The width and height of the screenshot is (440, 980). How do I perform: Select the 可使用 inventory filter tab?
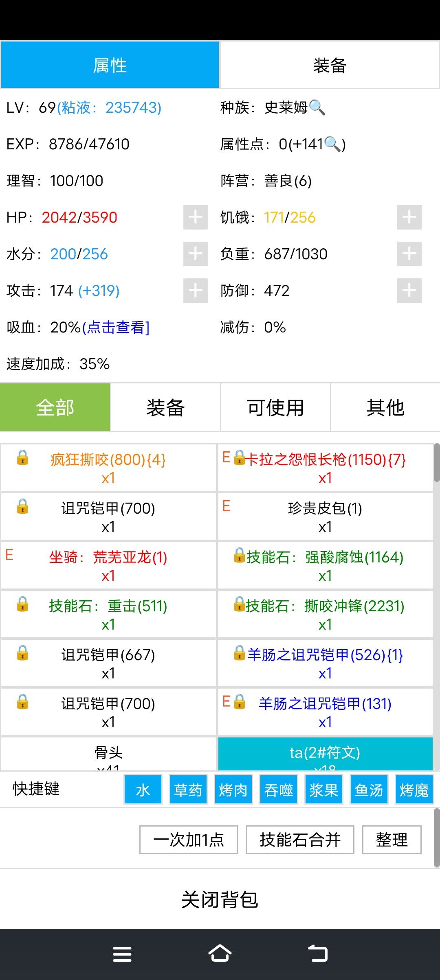tap(275, 407)
